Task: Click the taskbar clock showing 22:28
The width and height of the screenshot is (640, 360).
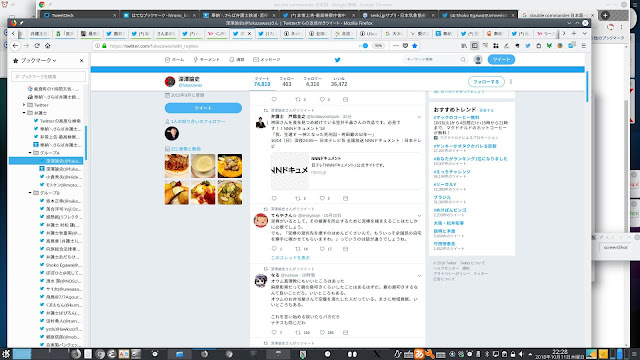Action: point(560,354)
